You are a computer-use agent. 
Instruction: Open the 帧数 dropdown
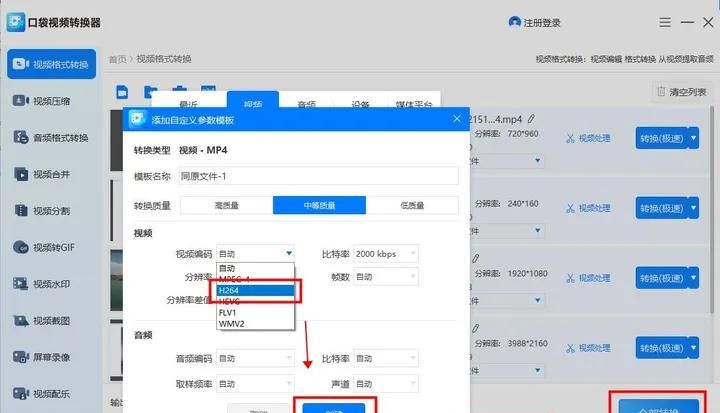click(x=386, y=277)
